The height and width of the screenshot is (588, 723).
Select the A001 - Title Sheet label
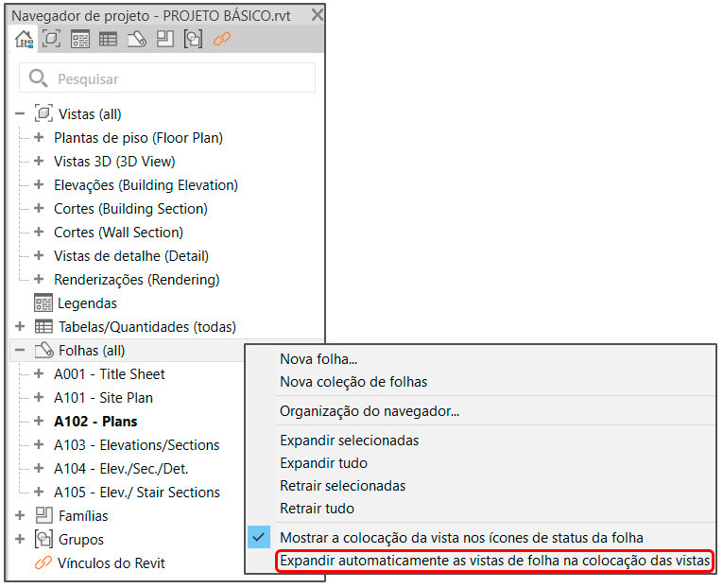[110, 374]
